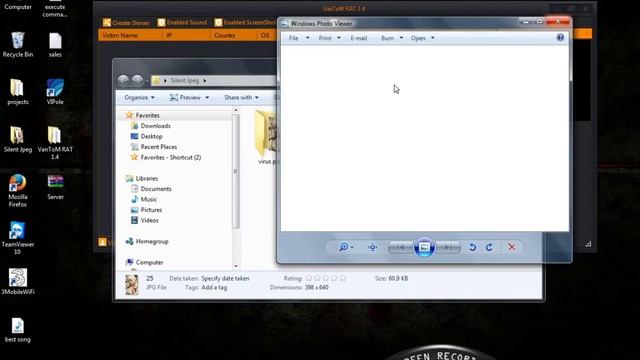Open the best song audio file

click(x=18, y=330)
